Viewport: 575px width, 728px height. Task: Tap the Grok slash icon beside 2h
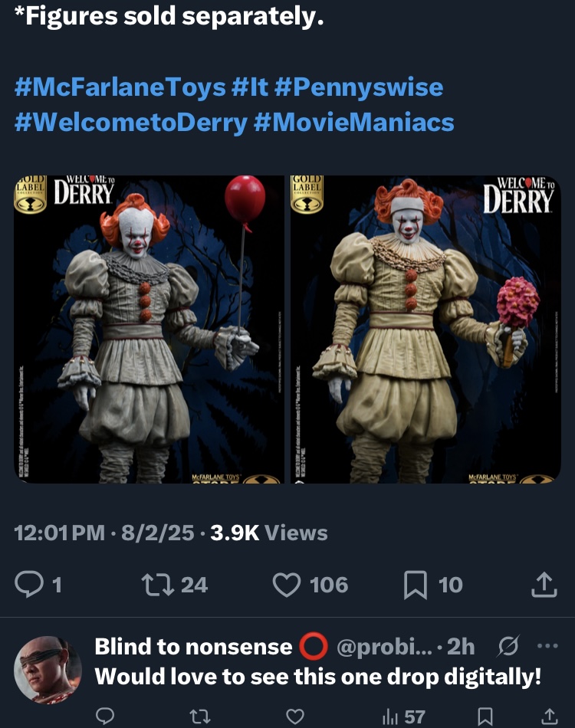tap(508, 646)
